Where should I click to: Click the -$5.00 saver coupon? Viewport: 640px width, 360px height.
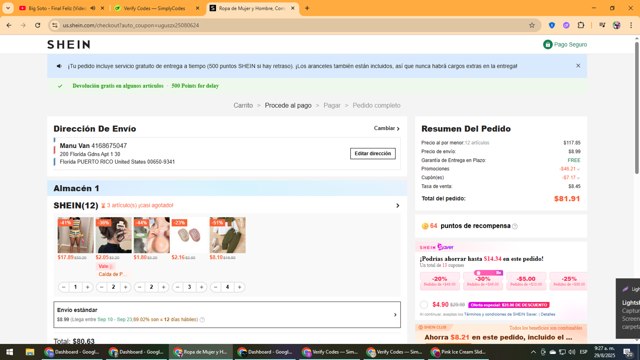(526, 281)
